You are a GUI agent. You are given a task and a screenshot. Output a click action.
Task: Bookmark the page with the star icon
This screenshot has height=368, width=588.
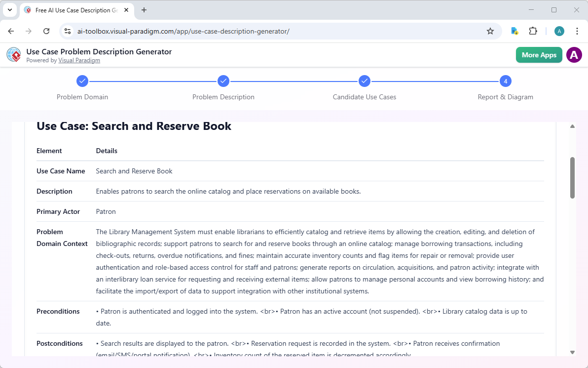coord(490,31)
